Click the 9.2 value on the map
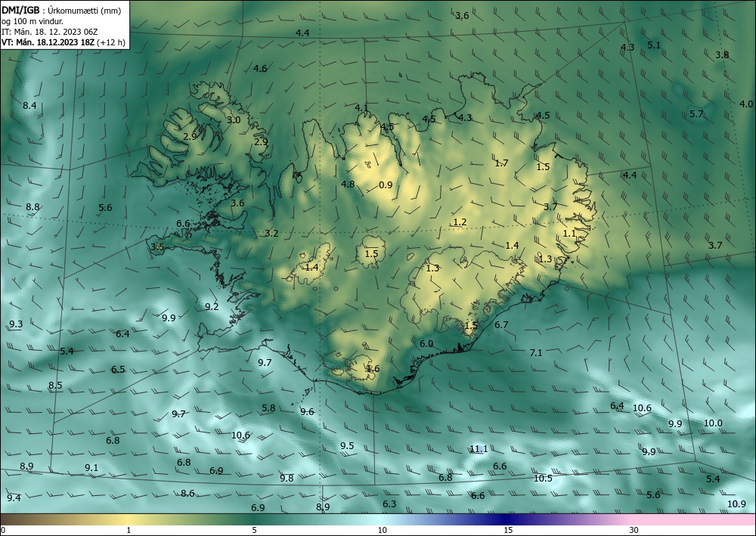The image size is (756, 536). 212,307
